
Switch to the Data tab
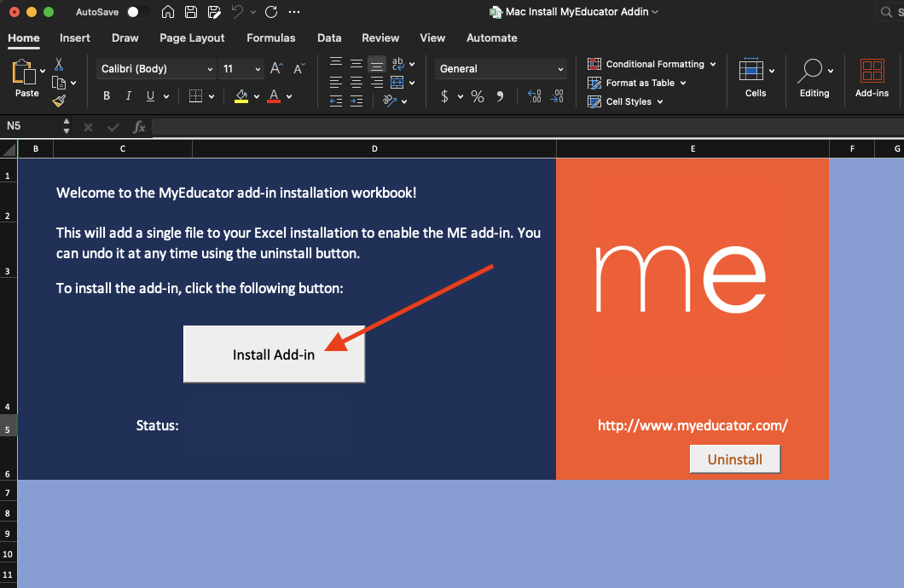coord(329,38)
